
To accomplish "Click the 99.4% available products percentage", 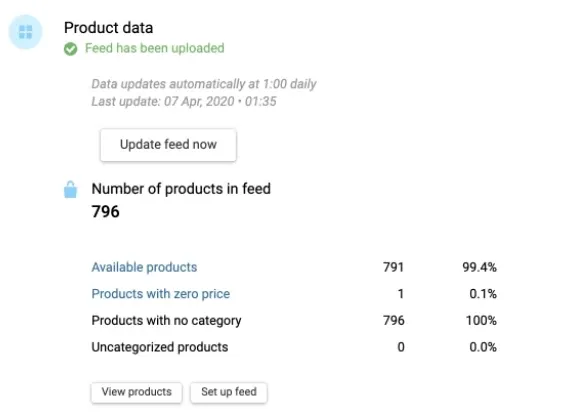I will click(x=479, y=267).
